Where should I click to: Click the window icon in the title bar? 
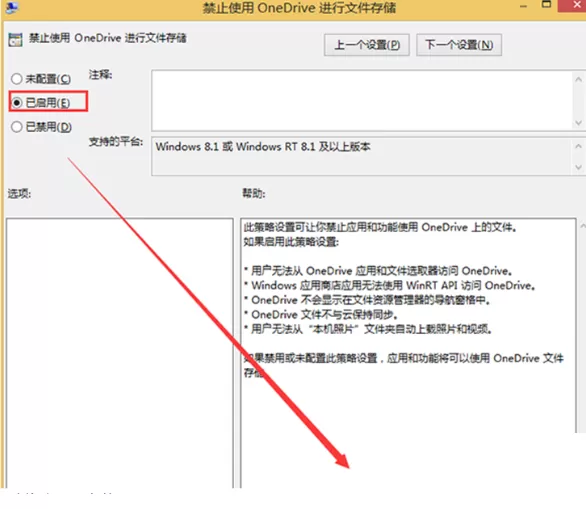click(12, 8)
